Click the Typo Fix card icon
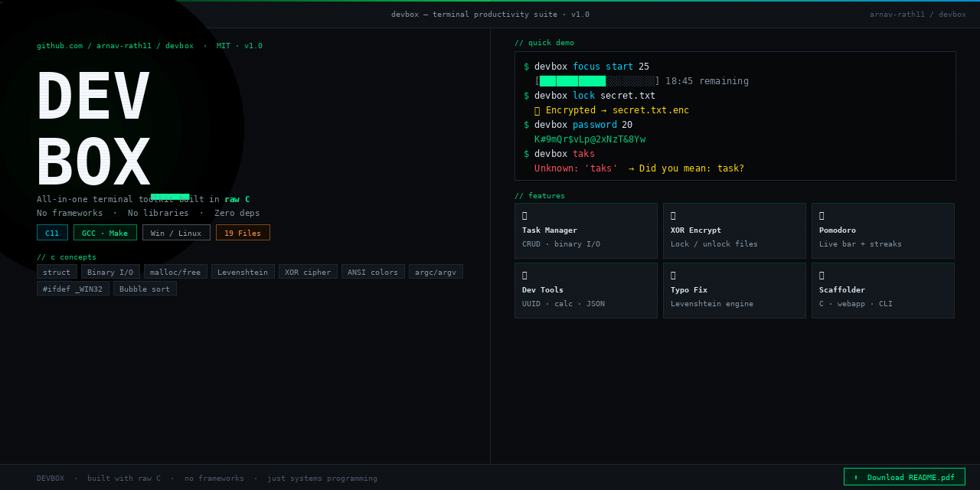Screen dimensions: 980x490 (673, 276)
